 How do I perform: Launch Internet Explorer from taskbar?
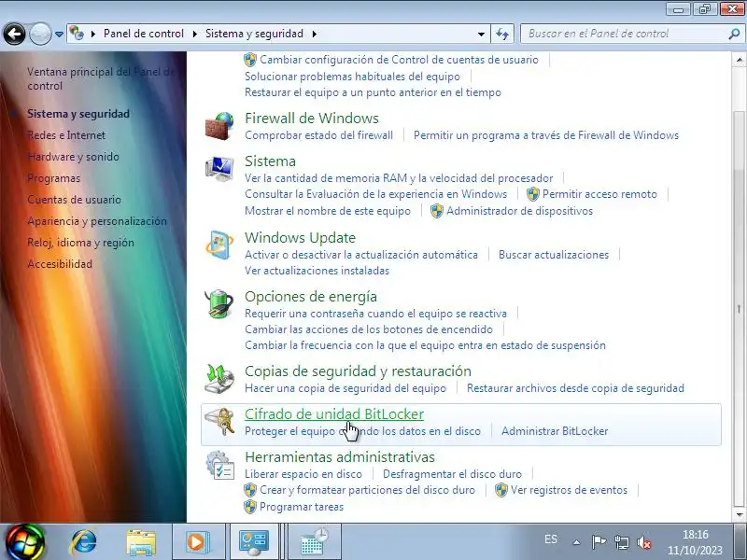coord(84,542)
